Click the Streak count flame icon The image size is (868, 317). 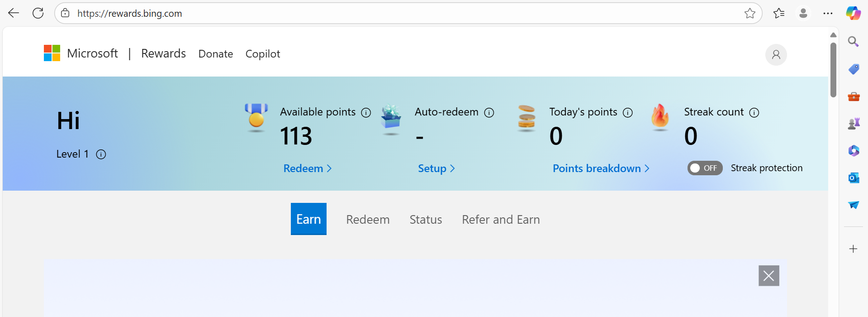click(x=660, y=117)
